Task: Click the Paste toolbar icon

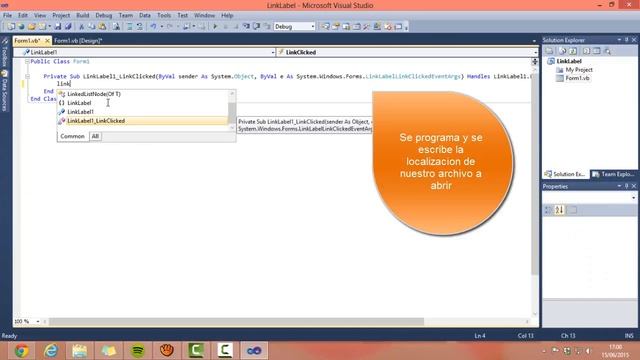Action: (102, 27)
